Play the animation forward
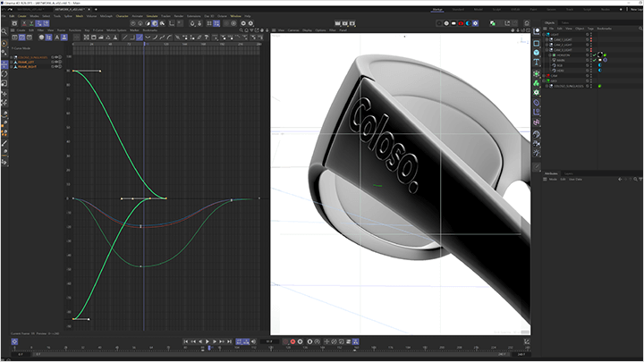The image size is (644, 362). point(208,341)
